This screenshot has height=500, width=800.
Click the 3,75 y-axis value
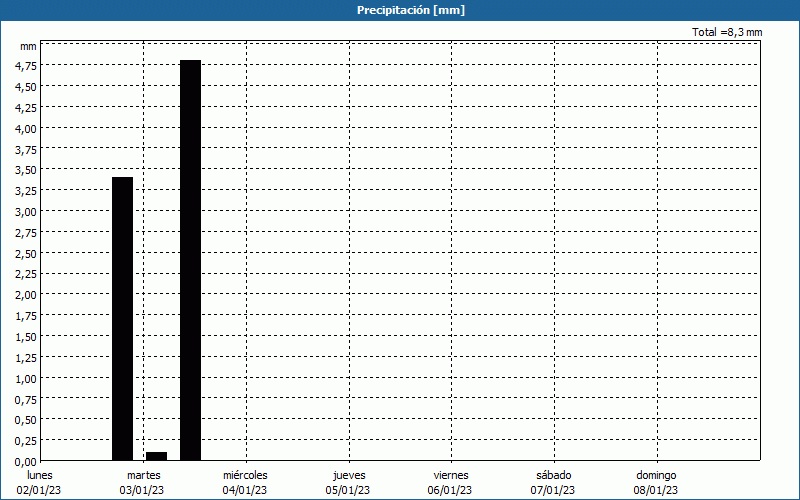[x=26, y=149]
